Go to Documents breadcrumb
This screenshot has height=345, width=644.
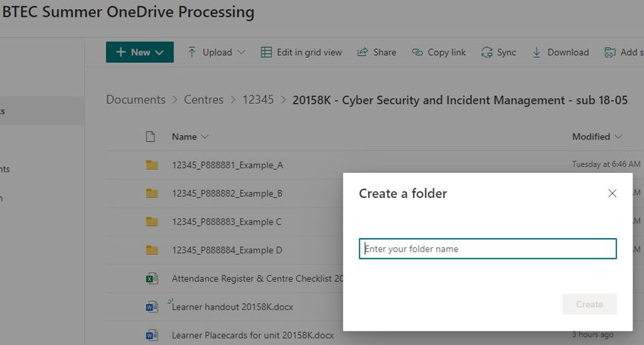(136, 99)
